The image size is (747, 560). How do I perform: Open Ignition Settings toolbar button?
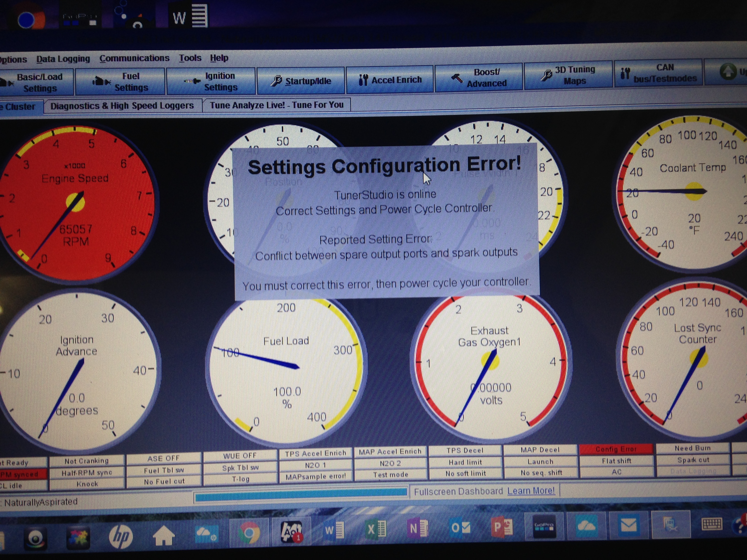click(211, 81)
